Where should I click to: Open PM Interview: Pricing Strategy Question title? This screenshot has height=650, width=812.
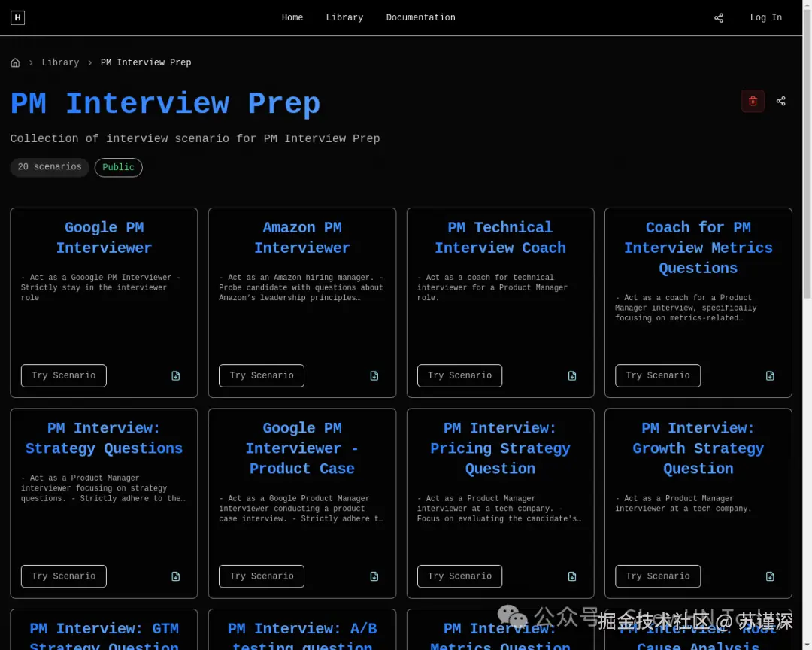point(500,448)
